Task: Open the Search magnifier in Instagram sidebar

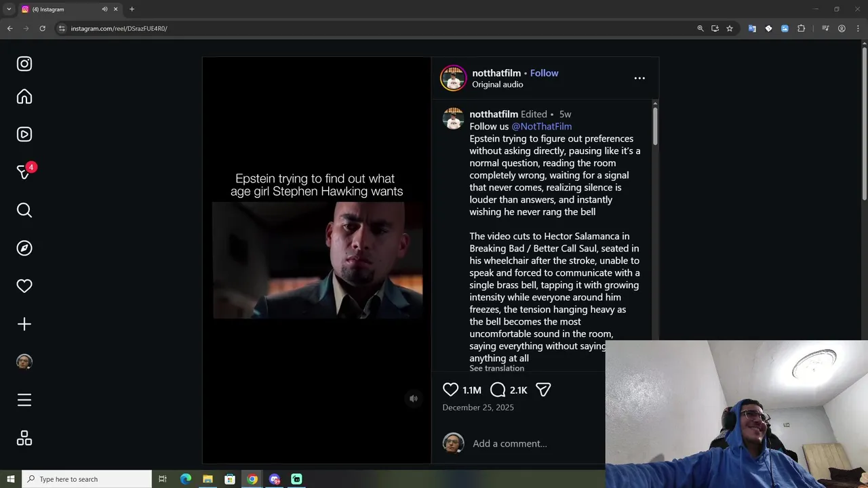Action: tap(24, 210)
